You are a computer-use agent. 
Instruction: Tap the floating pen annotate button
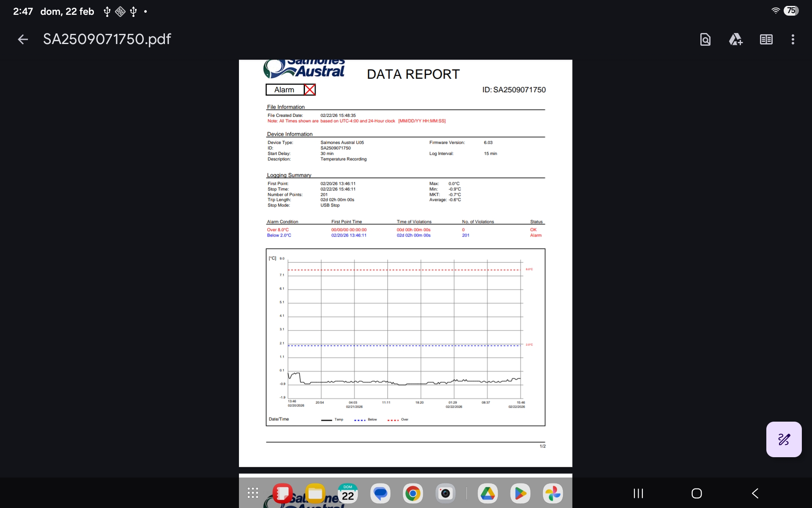(784, 439)
